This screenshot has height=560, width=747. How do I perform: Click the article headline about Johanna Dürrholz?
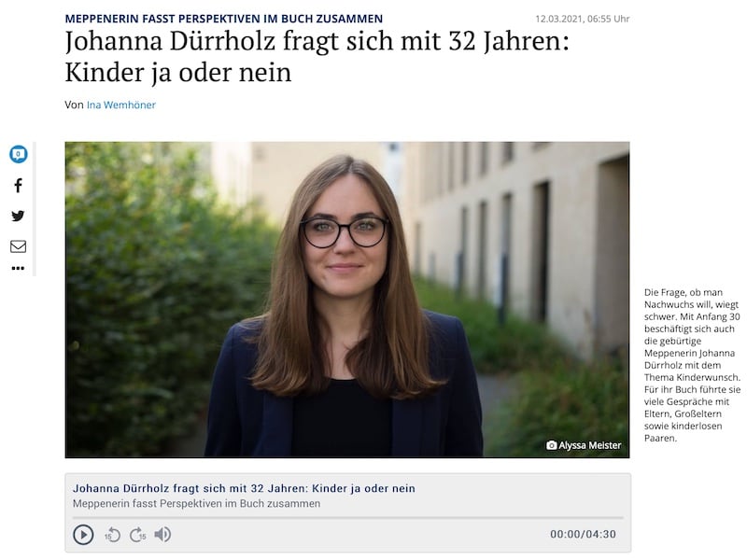317,57
